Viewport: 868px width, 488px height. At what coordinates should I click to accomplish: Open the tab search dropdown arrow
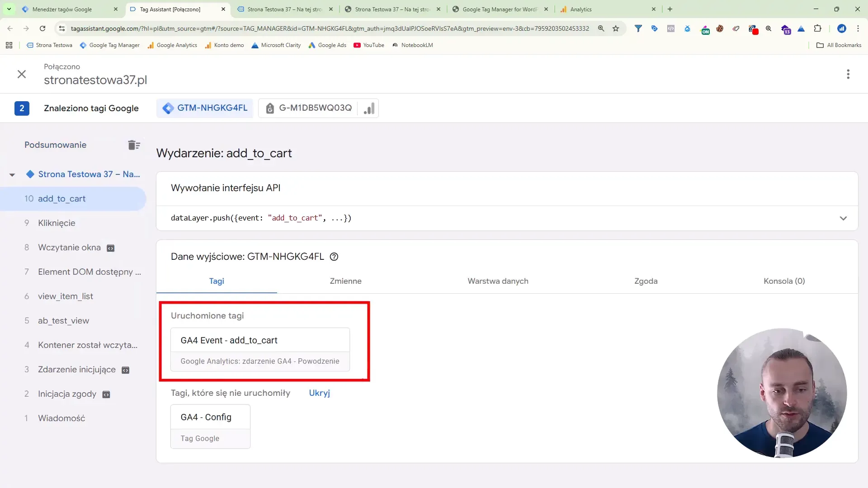[x=9, y=9]
